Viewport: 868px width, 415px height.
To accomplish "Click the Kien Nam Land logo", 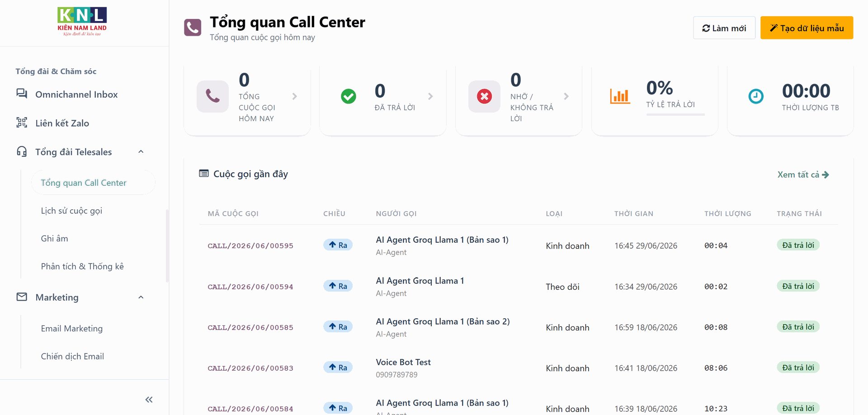I will point(82,21).
